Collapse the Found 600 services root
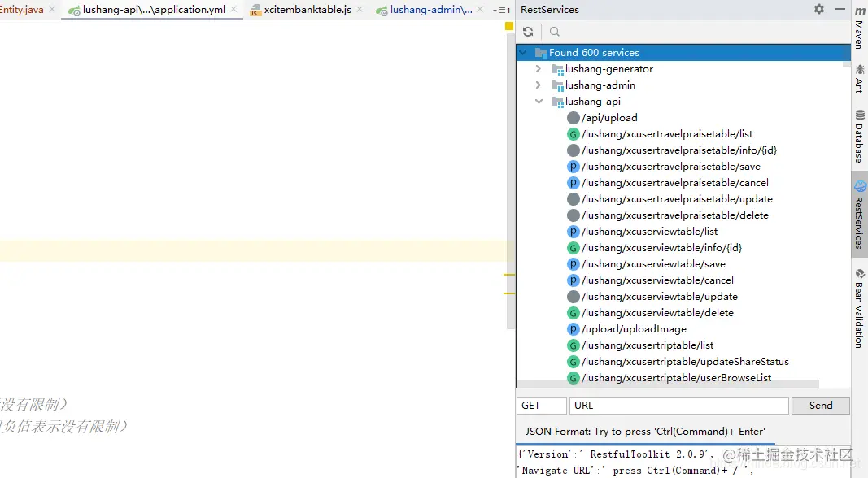Image resolution: width=868 pixels, height=478 pixels. click(x=522, y=53)
